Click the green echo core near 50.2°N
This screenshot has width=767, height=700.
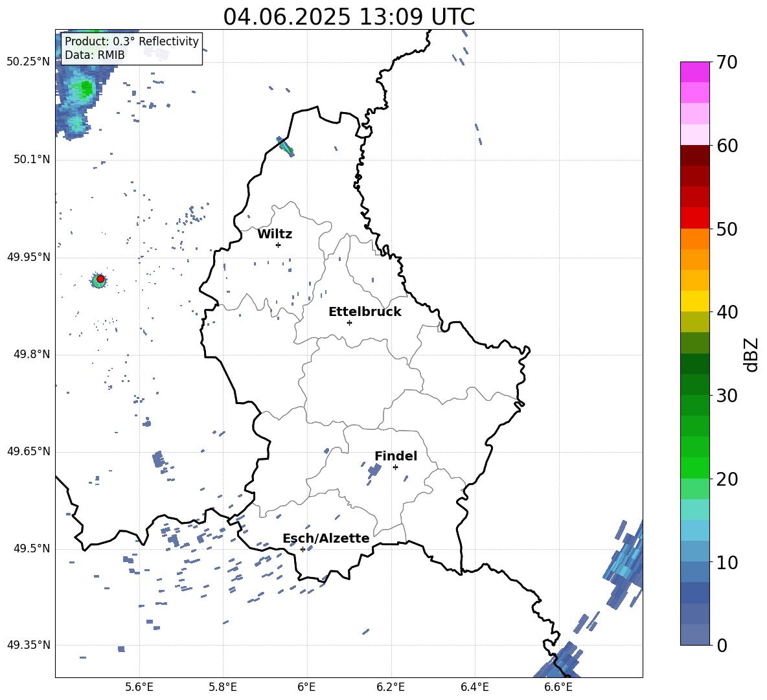point(86,89)
